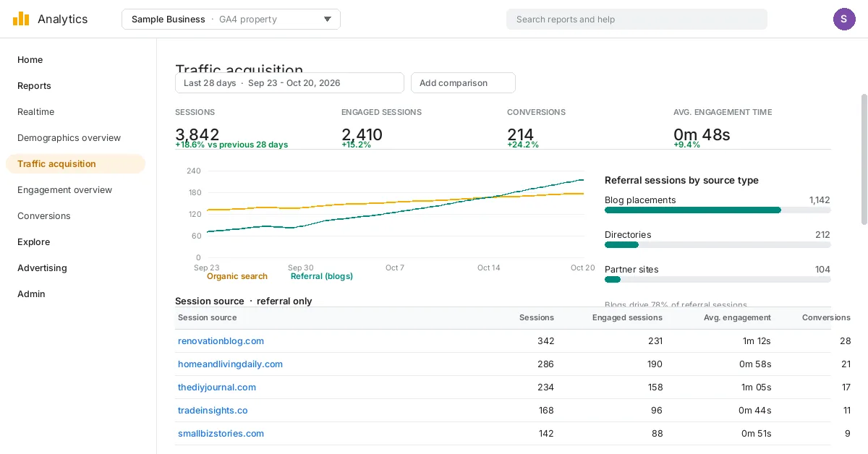Click the Referral sessions by source type heading
This screenshot has height=454, width=868.
[x=681, y=181]
